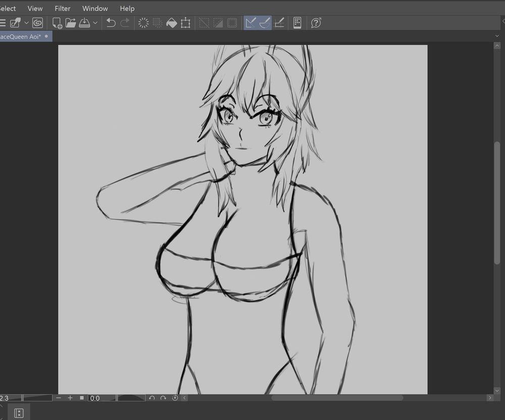Click horizontal scrollbar right arrow

click(x=490, y=398)
